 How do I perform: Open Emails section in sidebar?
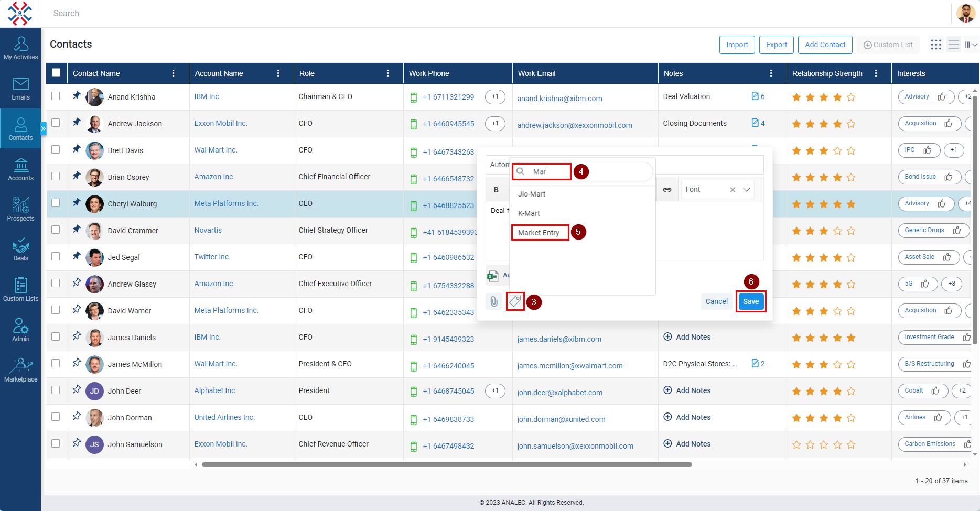(20, 89)
